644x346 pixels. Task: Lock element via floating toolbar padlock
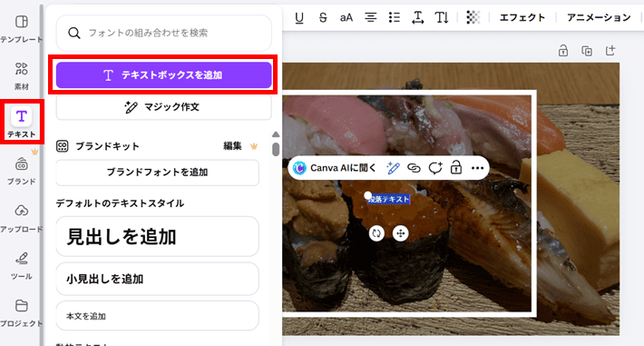(x=456, y=168)
